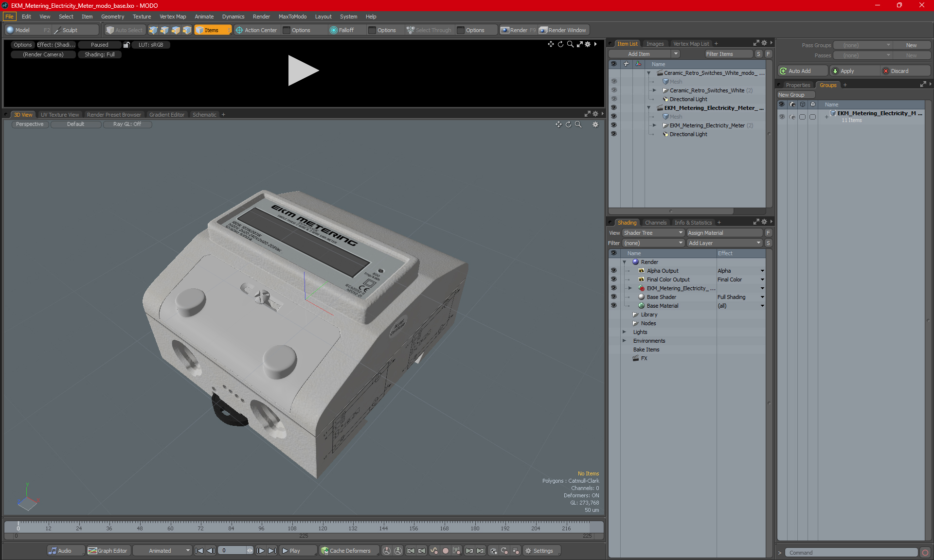Expand the Lights section in shader tree
This screenshot has height=560, width=934.
[x=625, y=332]
